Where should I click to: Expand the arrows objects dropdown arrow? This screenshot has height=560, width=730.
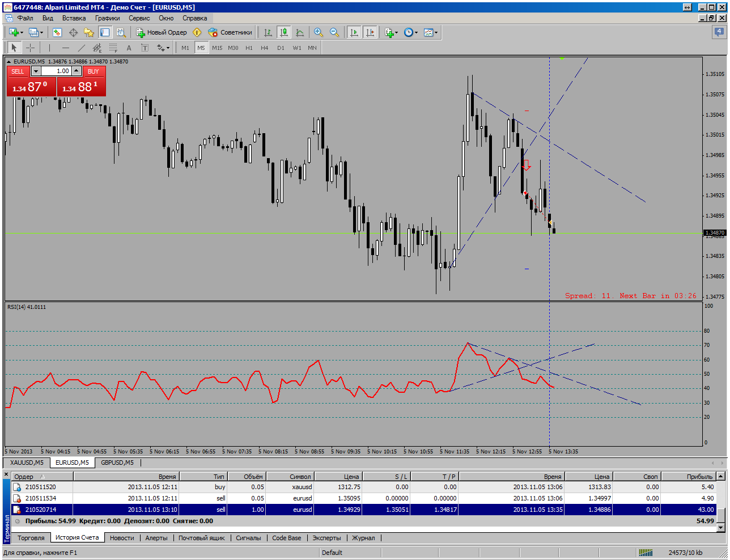point(168,48)
